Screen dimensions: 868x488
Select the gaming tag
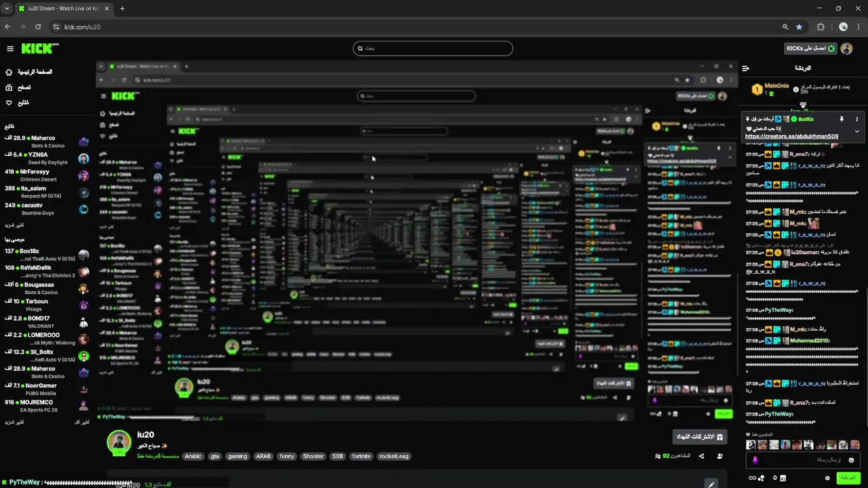[237, 456]
